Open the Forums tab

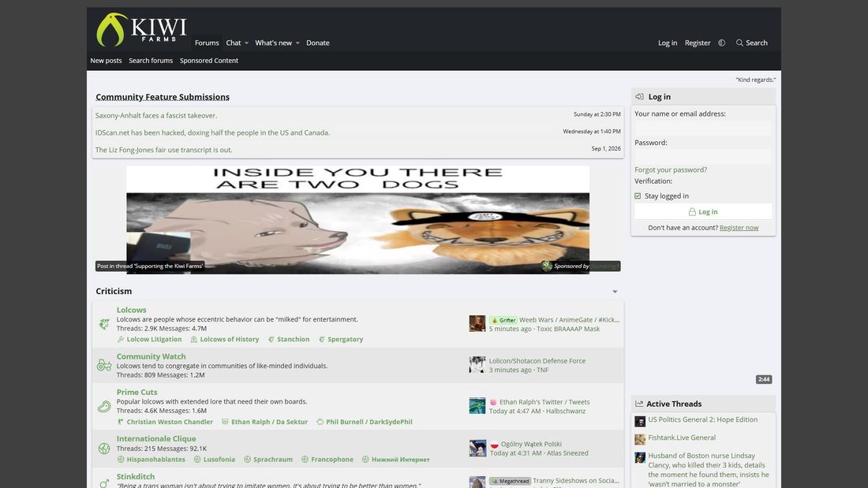coord(207,43)
